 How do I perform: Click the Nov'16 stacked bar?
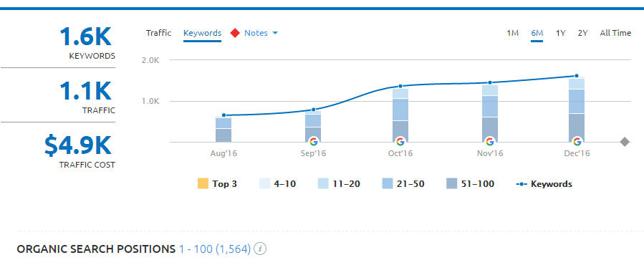click(x=489, y=113)
